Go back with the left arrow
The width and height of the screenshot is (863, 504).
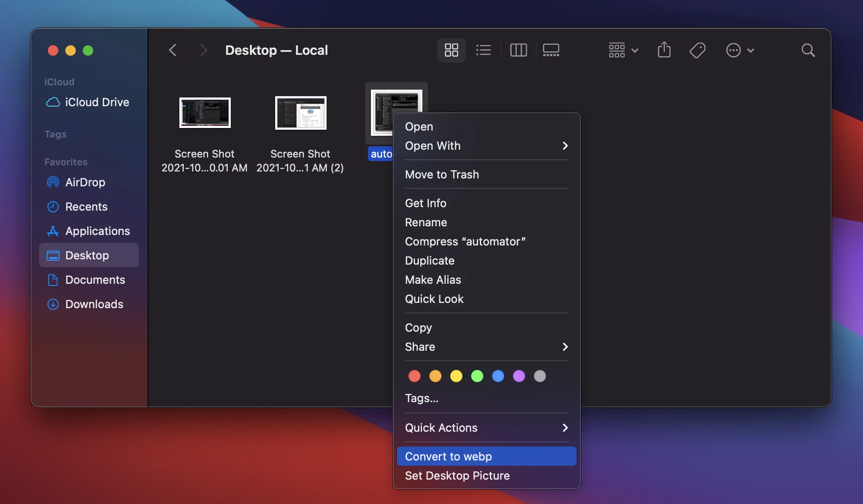[173, 50]
